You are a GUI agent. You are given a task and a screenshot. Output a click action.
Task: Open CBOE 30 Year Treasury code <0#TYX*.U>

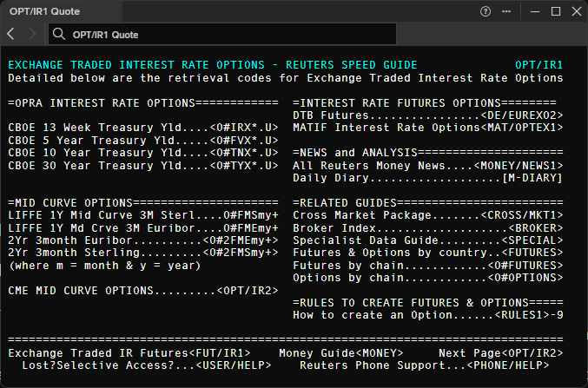point(244,166)
